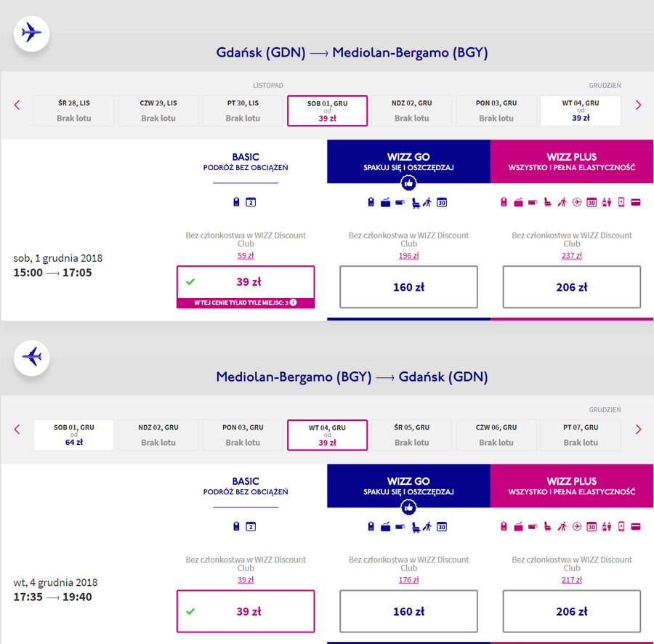Click thumbs-up badge on return WIZZ GO

[x=408, y=507]
